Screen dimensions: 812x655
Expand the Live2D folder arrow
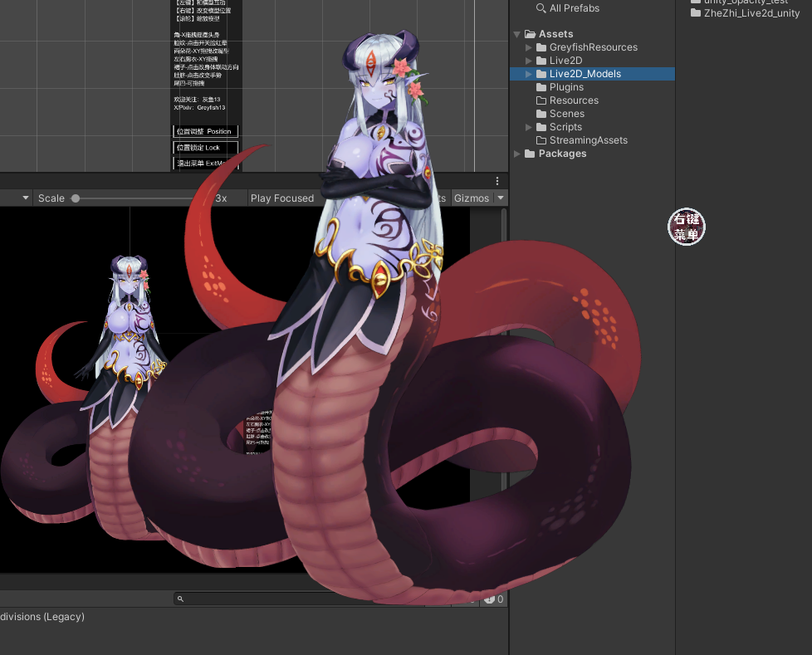coord(528,61)
